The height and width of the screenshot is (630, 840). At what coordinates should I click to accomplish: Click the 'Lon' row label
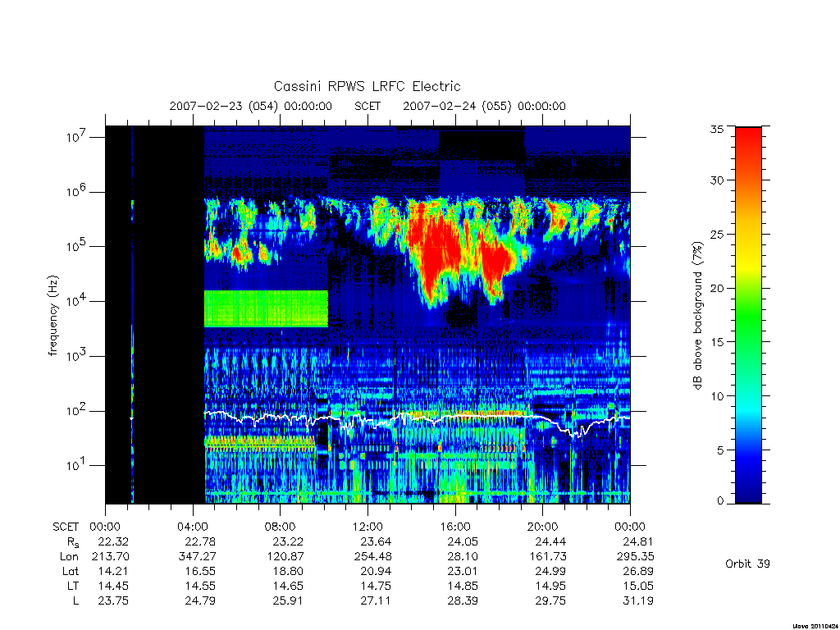pos(69,557)
